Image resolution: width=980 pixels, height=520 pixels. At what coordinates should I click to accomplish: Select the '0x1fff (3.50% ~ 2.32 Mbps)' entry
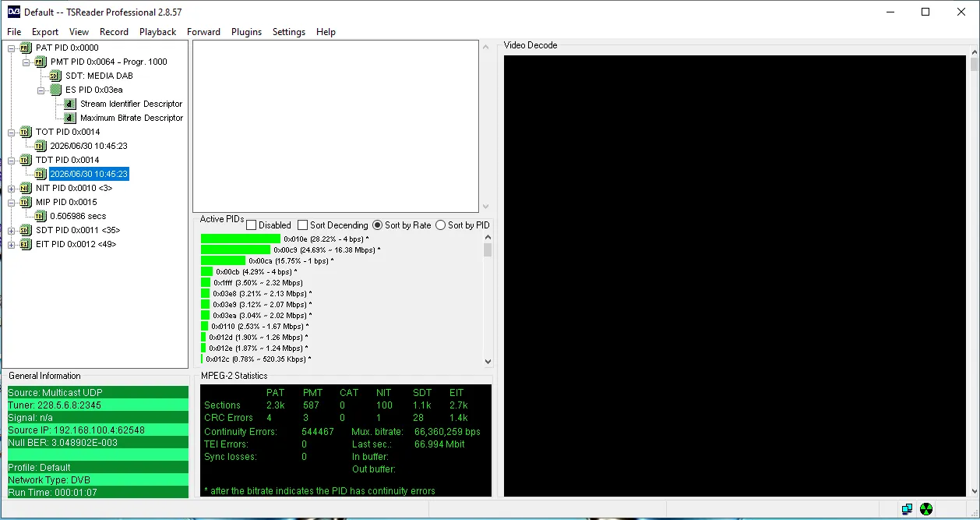click(258, 282)
